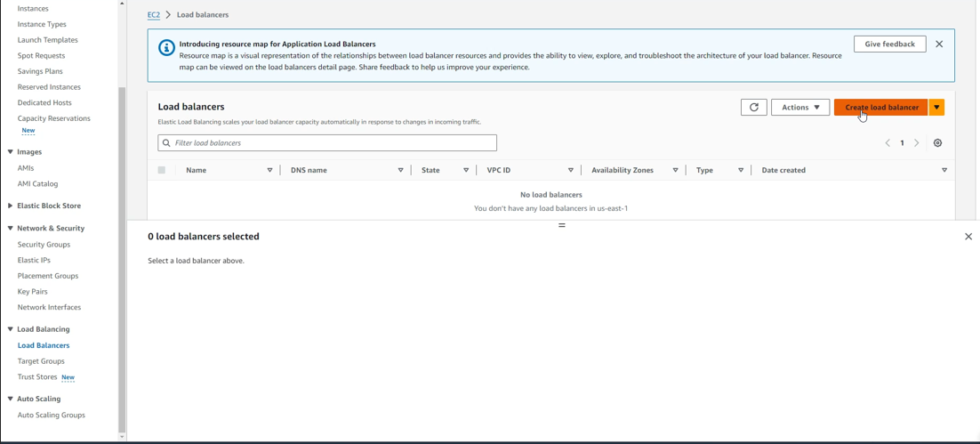
Task: Open Target Groups in sidebar
Action: pos(41,361)
